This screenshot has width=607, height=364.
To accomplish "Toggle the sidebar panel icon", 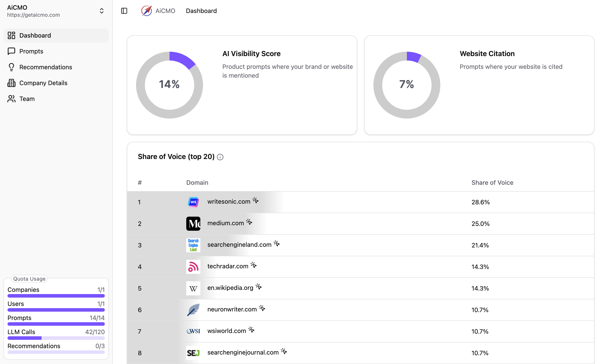I will coord(124,11).
